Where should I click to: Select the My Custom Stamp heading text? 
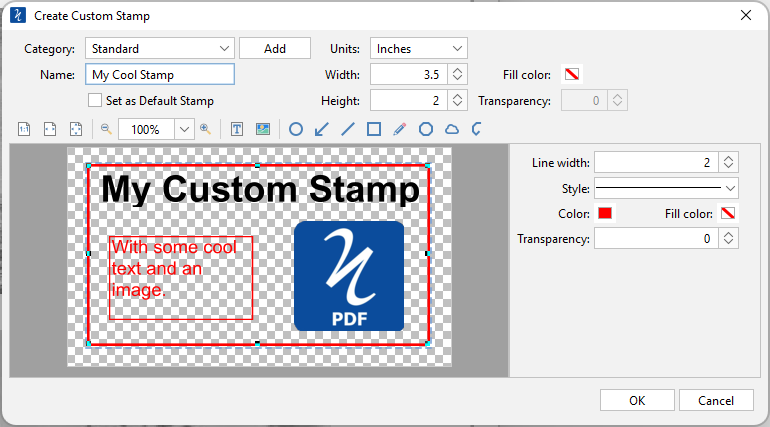click(260, 190)
